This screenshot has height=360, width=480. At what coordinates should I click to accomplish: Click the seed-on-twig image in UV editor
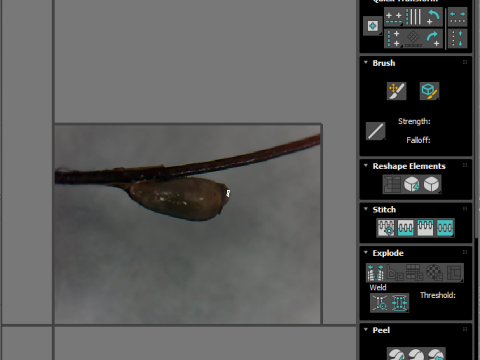click(x=188, y=224)
